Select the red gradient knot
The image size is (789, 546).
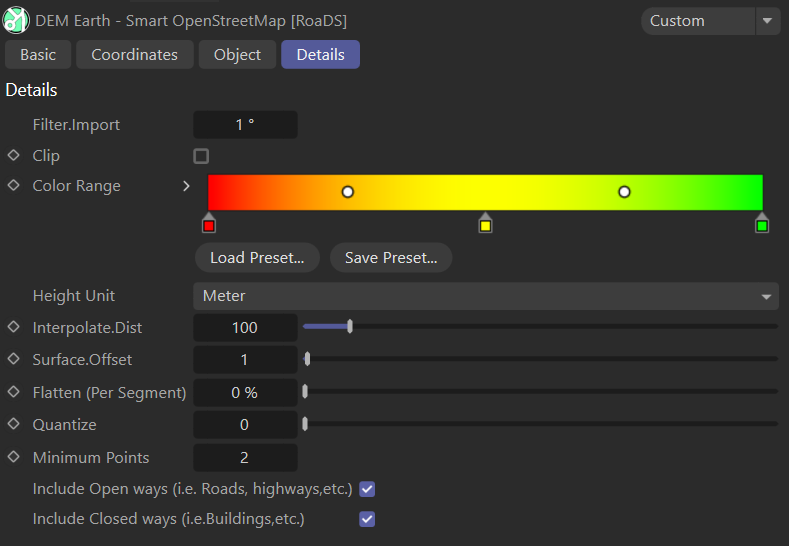(x=209, y=223)
